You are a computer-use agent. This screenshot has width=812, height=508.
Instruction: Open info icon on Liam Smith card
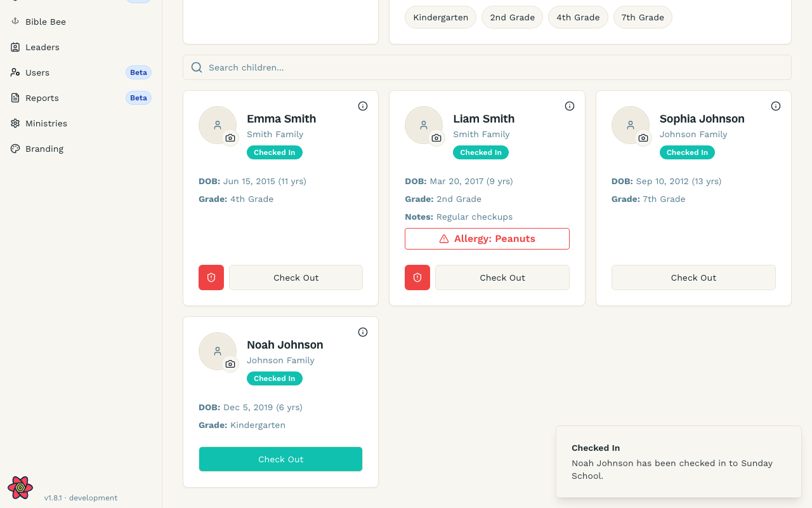click(570, 106)
